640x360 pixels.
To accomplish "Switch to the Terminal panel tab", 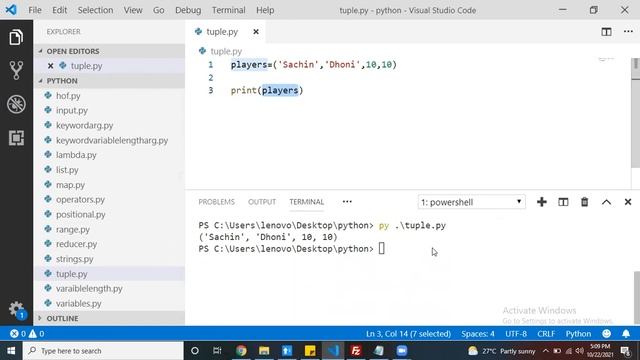I will pos(307,202).
